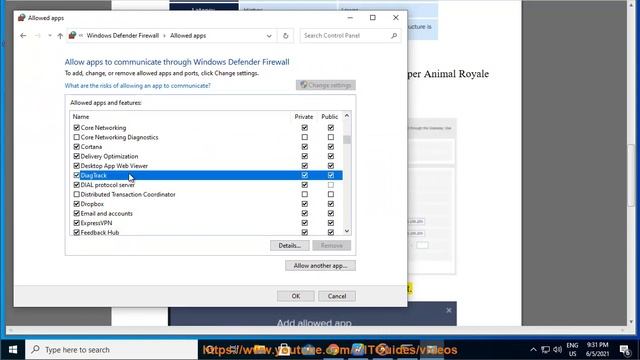The image size is (640, 360).
Task: Click the firewall icon in the address bar
Action: tap(72, 36)
